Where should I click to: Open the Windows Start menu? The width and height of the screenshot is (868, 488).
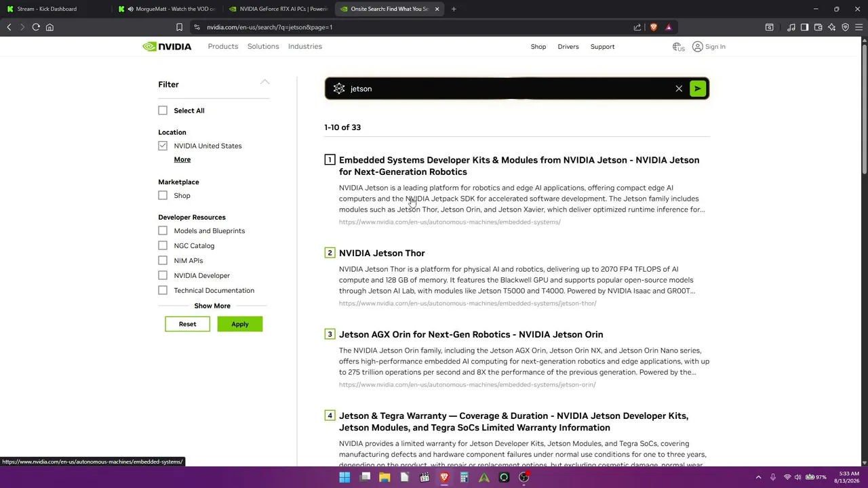coord(344,477)
